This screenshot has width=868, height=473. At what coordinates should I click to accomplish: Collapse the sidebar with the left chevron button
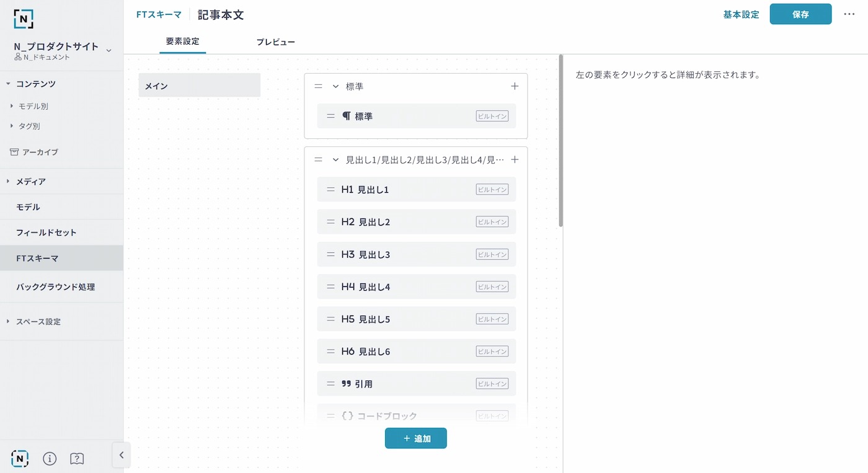121,455
